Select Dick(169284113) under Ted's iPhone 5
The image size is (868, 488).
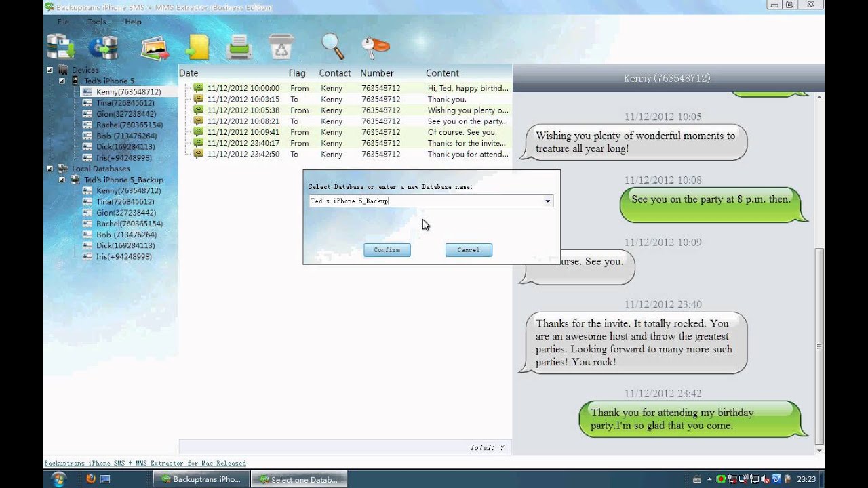point(125,146)
